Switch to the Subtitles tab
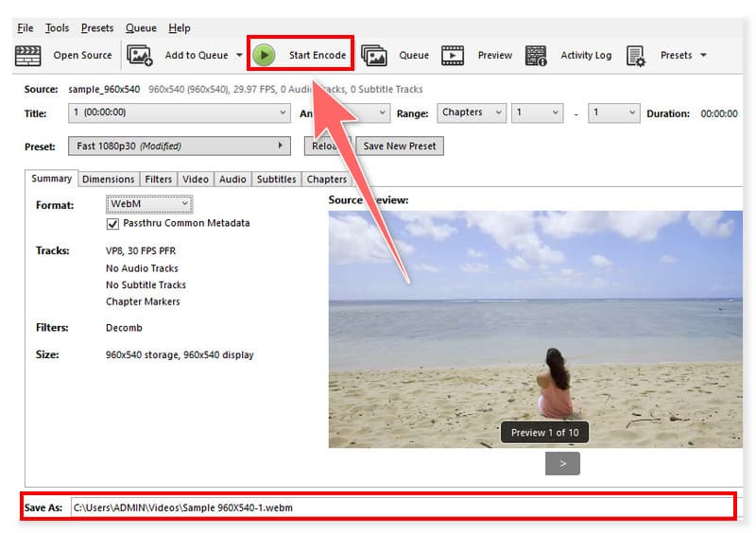The width and height of the screenshot is (756, 533). (x=277, y=179)
